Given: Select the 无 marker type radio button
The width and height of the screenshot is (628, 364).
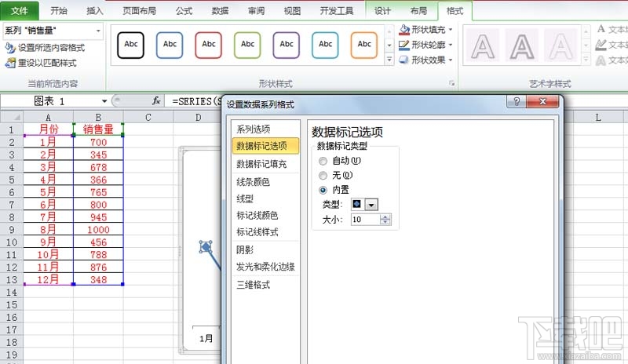Looking at the screenshot, I should pyautogui.click(x=323, y=176).
